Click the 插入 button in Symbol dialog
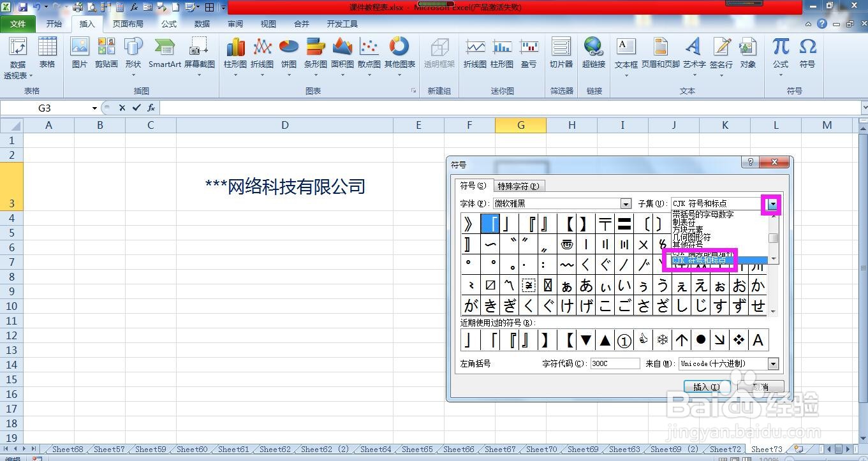Screen dimensions: 868x461 coord(706,386)
